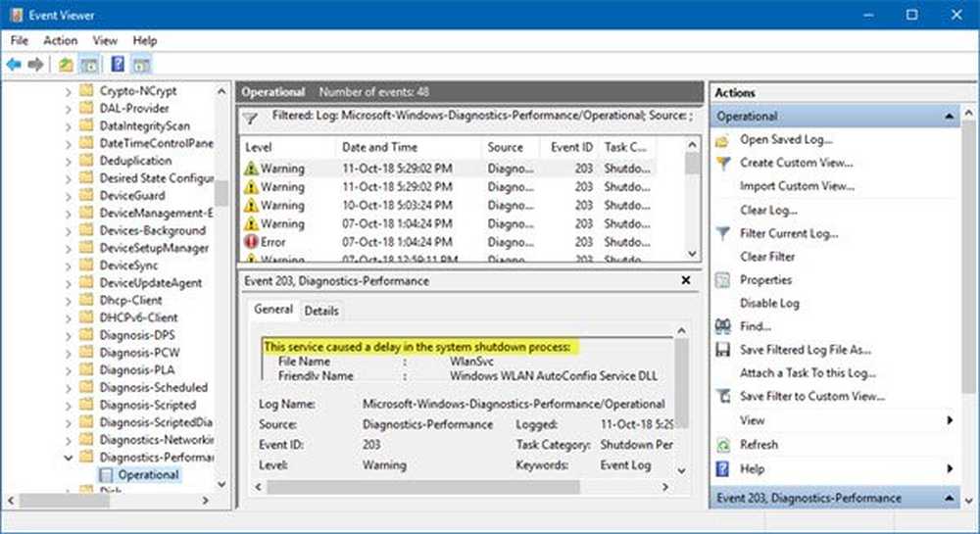Collapse the Operational actions section header
The image size is (980, 534).
pos(949,116)
